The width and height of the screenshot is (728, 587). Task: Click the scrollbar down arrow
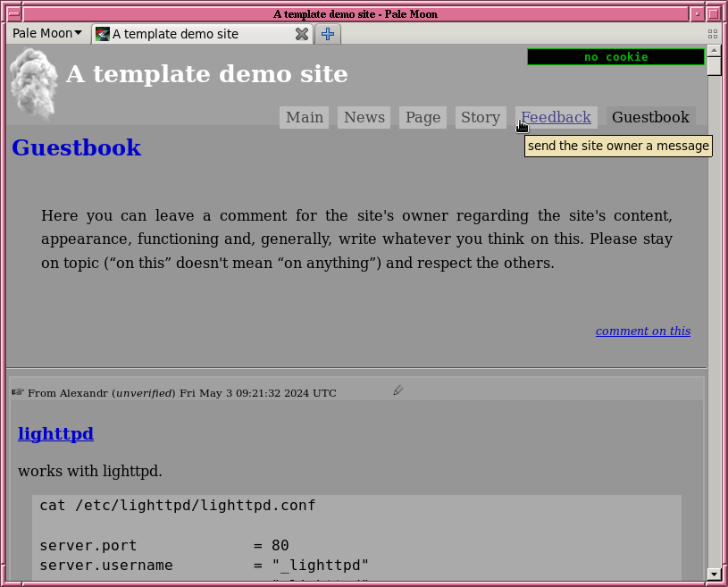[x=714, y=574]
